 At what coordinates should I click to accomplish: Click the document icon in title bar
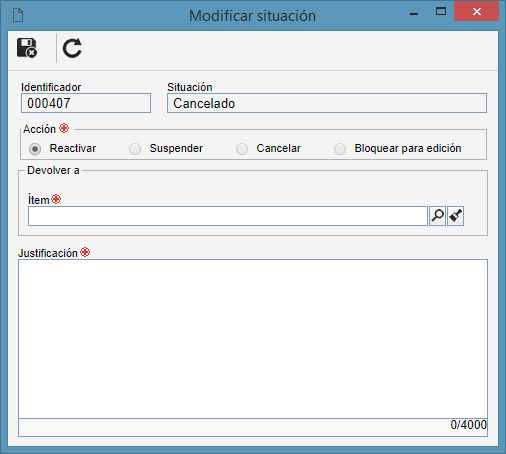tap(18, 15)
